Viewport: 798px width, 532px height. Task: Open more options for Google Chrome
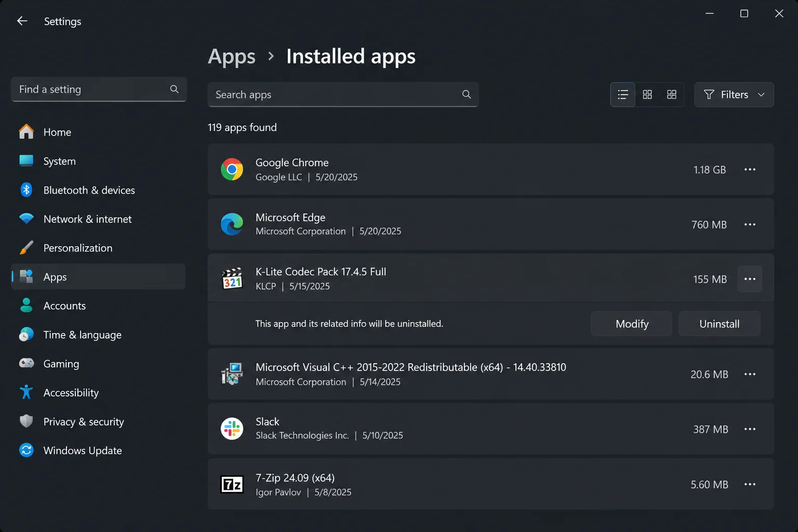[750, 169]
